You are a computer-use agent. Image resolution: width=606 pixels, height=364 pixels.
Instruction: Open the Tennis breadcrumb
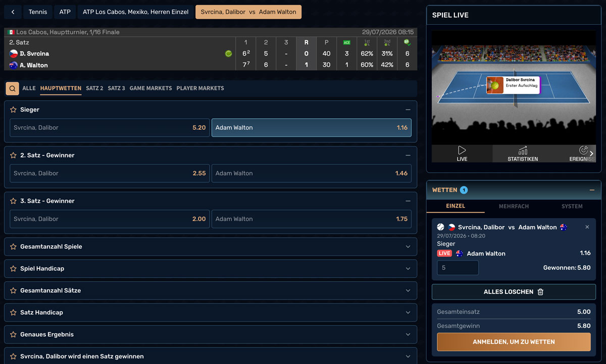38,12
